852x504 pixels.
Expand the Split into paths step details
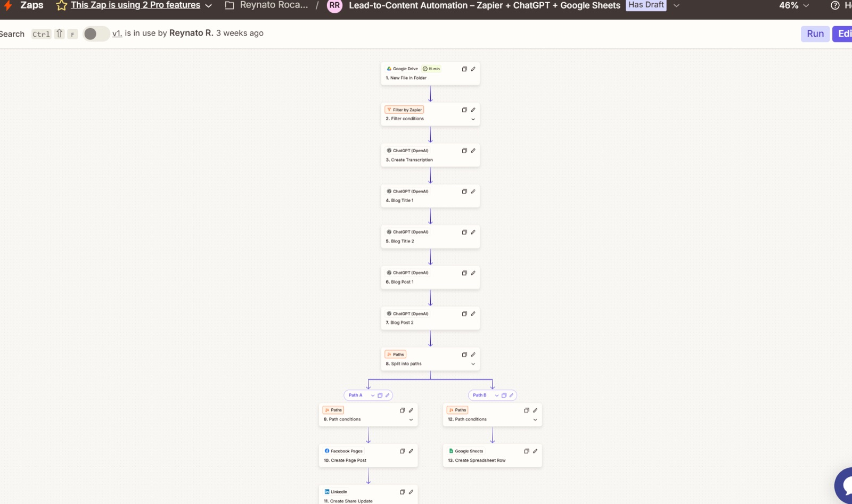[473, 364]
